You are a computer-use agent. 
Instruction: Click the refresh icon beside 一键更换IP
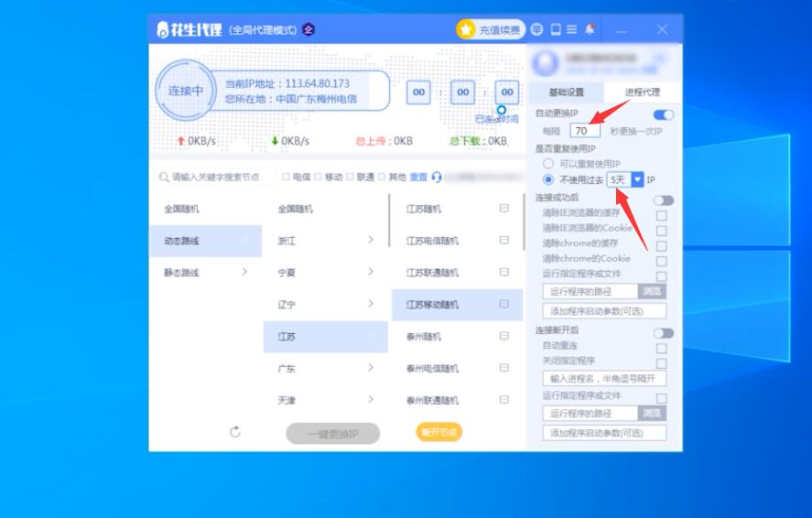click(x=235, y=432)
